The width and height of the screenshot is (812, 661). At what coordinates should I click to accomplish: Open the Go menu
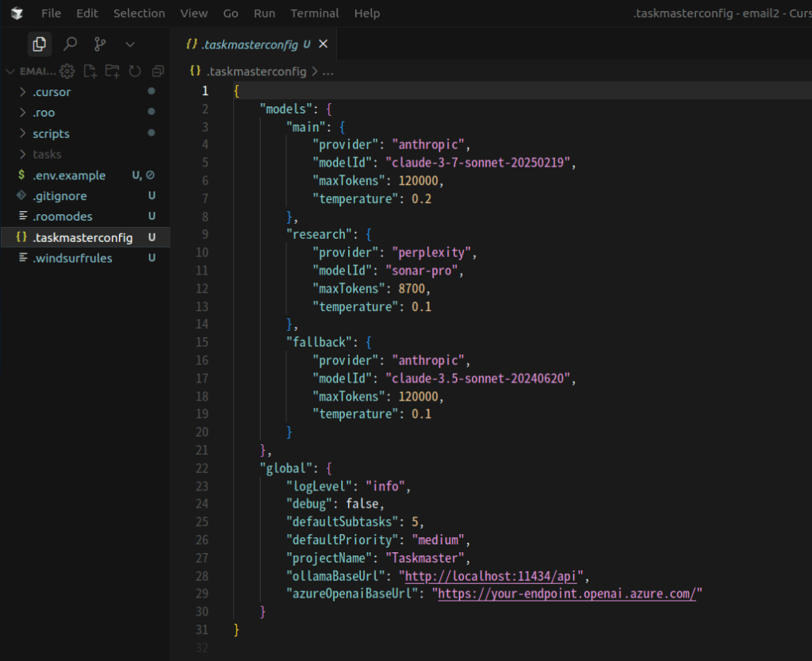tap(231, 13)
